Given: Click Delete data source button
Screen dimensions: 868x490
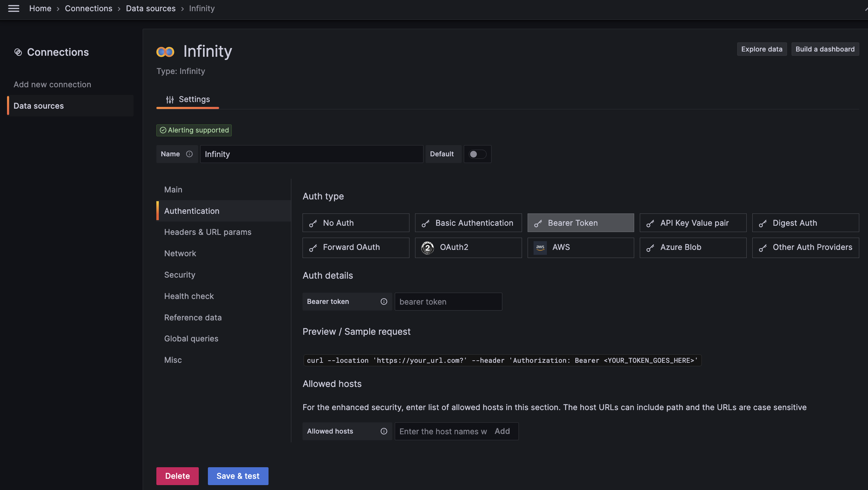Looking at the screenshot, I should (178, 476).
